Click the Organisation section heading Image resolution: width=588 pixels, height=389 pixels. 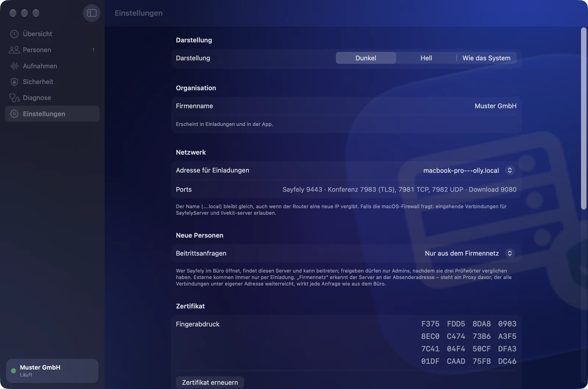click(x=196, y=88)
